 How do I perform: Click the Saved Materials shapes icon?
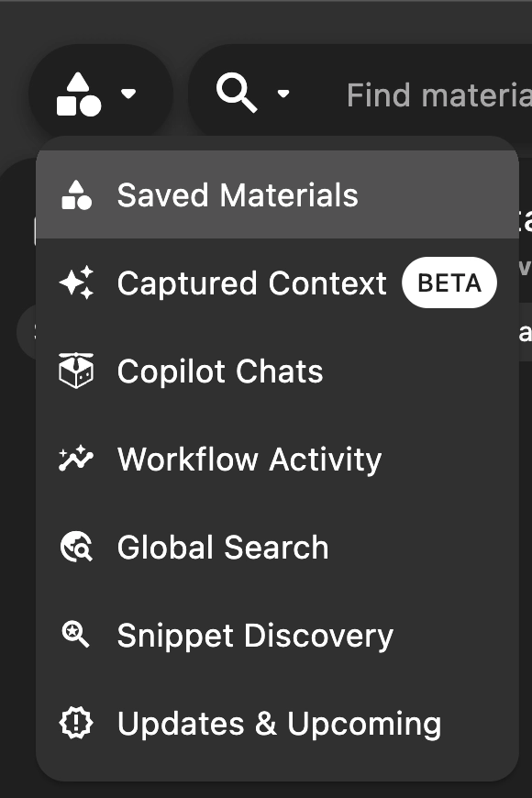point(78,194)
